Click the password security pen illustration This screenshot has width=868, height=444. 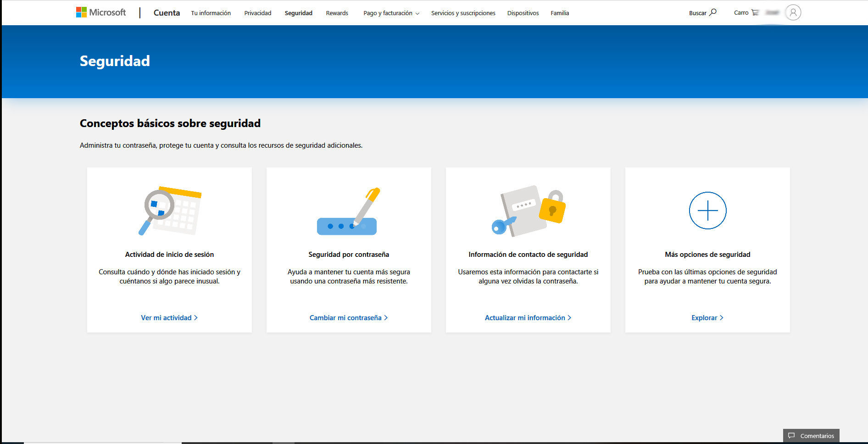(349, 211)
